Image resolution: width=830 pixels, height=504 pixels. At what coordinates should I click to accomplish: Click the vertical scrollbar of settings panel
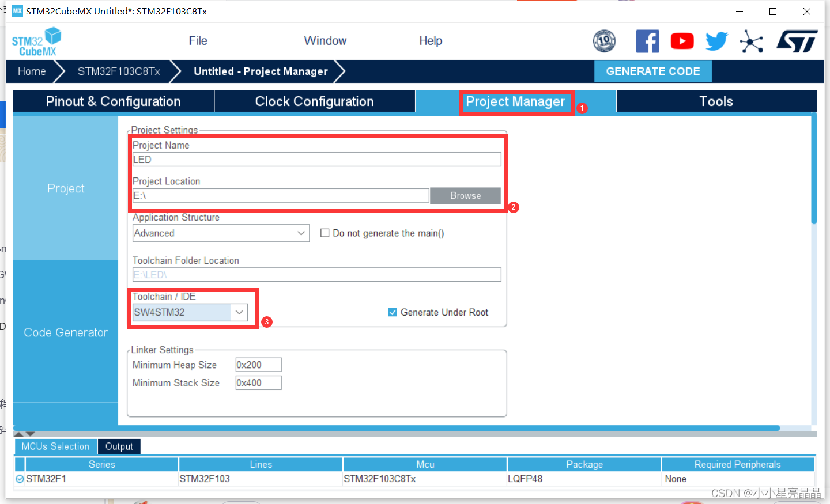(x=814, y=168)
